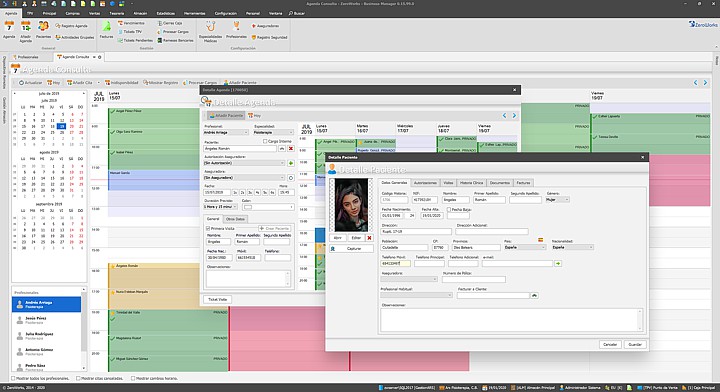The height and width of the screenshot is (392, 720).
Task: Enable Mostrar citas canceladas checkbox
Action: pyautogui.click(x=78, y=378)
